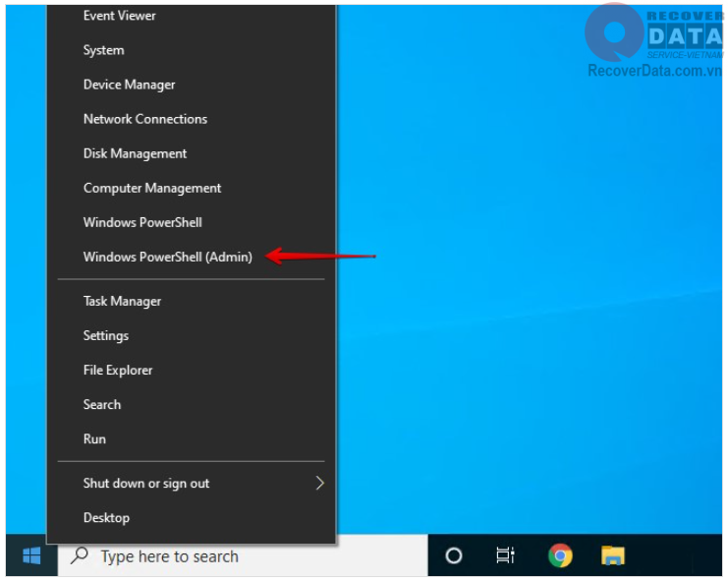Click the magnifier icon in search box

80,555
